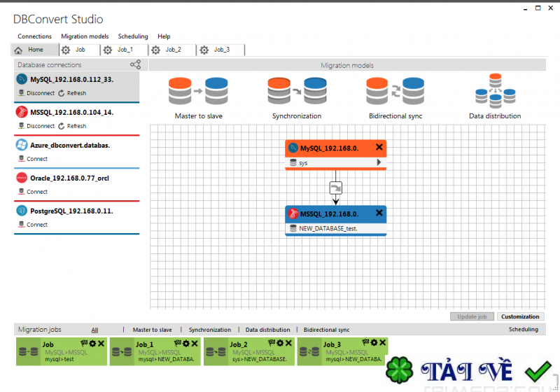Open settings gear on Job_3 card
Viewport: 560px width, 392px height.
[374, 342]
